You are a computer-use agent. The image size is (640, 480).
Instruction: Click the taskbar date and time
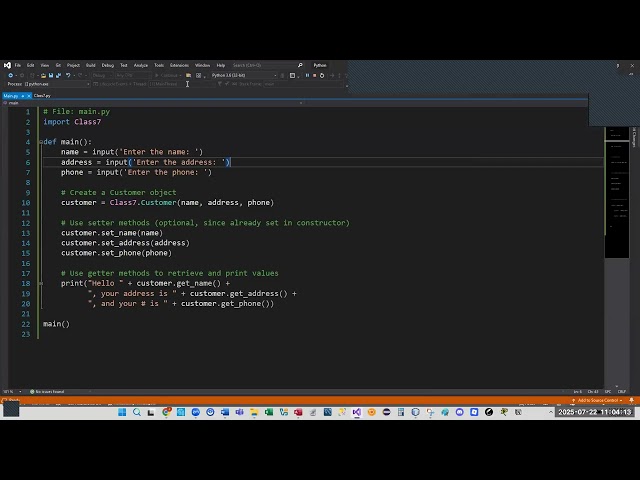pos(595,412)
